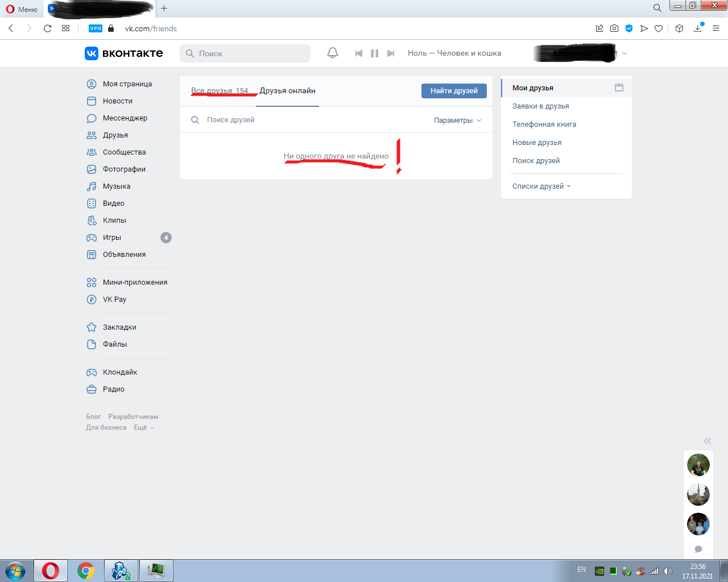This screenshot has width=728, height=582.
Task: Expand the account menu arrow in the header
Action: click(x=624, y=53)
